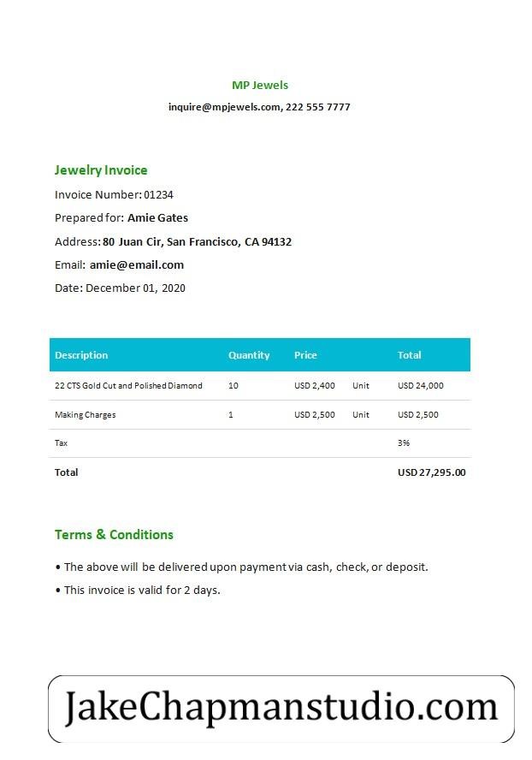Click the inquire@mpjewels.com contact email
Screen dimensions: 532x760
click(x=224, y=107)
